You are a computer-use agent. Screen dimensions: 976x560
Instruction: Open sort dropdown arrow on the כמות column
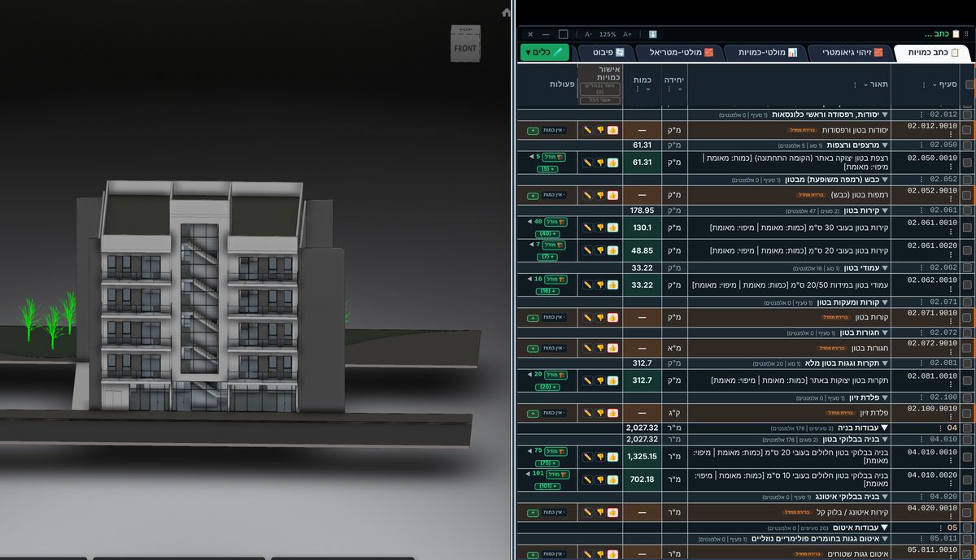(x=648, y=89)
